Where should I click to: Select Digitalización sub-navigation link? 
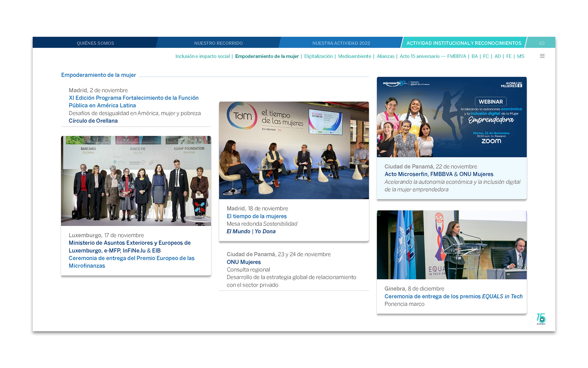318,56
